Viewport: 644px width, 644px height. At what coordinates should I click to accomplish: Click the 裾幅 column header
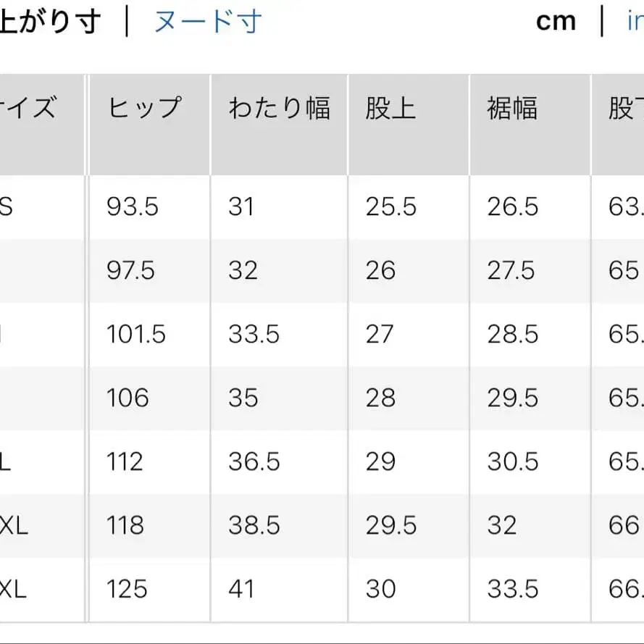pos(512,107)
